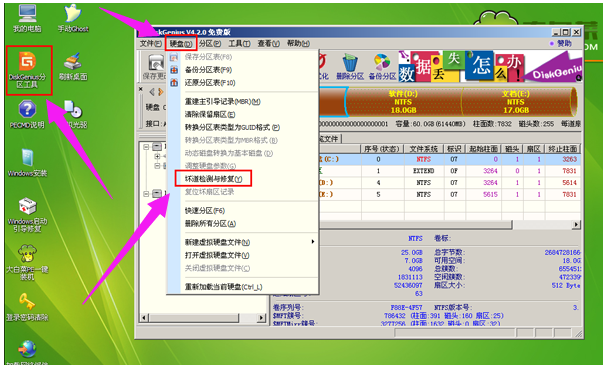Click the partition table horizontal scrollbar thumb

pyautogui.click(x=415, y=224)
